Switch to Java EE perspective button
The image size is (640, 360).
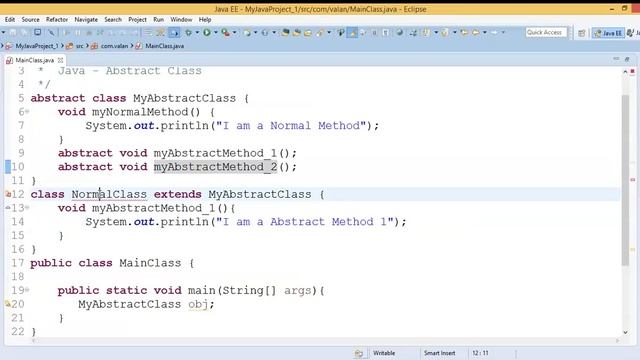click(608, 33)
